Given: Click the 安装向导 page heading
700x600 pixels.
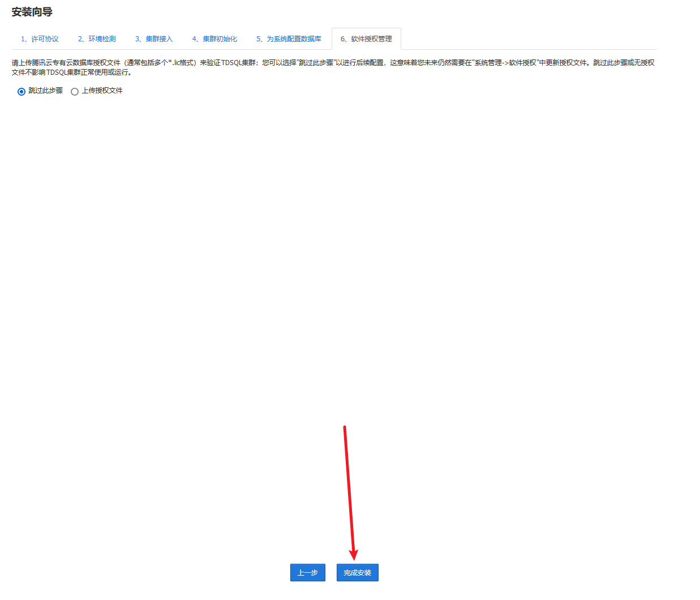Looking at the screenshot, I should (32, 12).
